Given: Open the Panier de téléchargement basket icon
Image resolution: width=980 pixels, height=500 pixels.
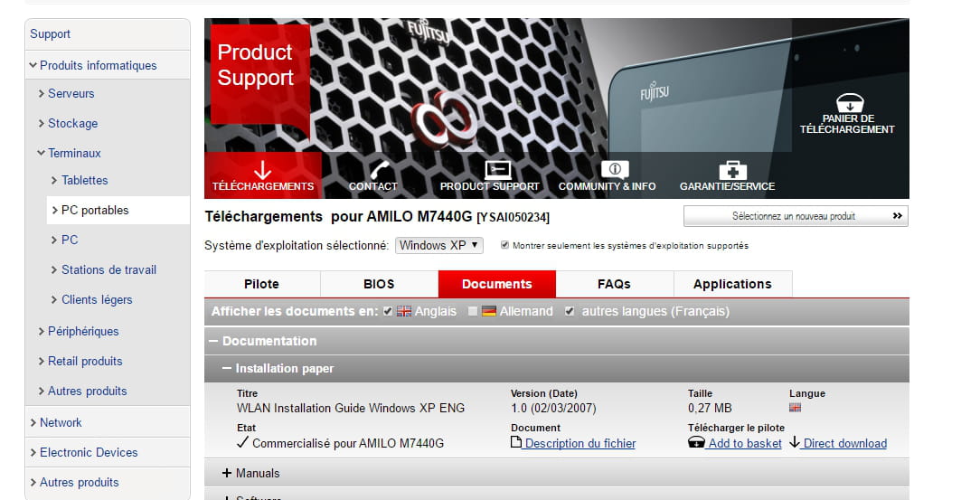Looking at the screenshot, I should tap(850, 103).
